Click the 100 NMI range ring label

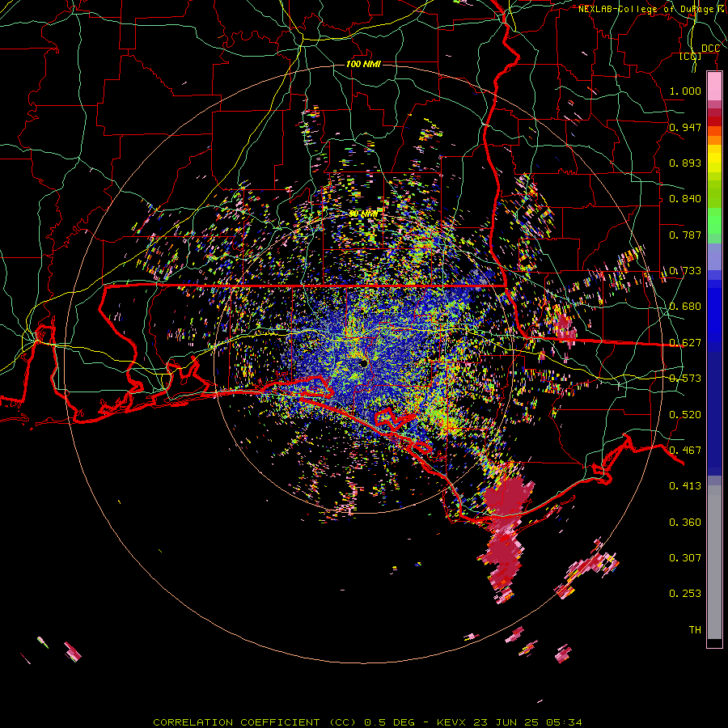coord(363,64)
